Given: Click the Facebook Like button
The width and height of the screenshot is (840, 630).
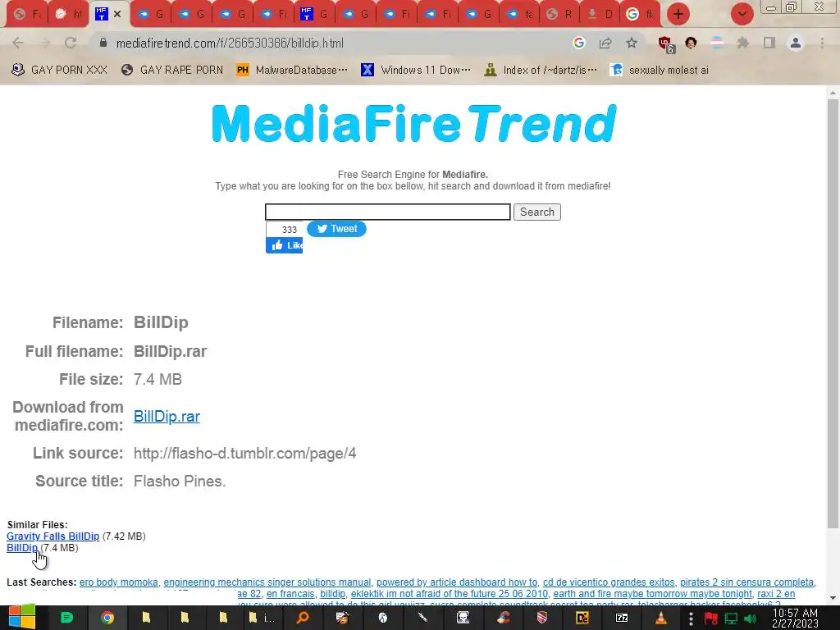Looking at the screenshot, I should click(285, 245).
